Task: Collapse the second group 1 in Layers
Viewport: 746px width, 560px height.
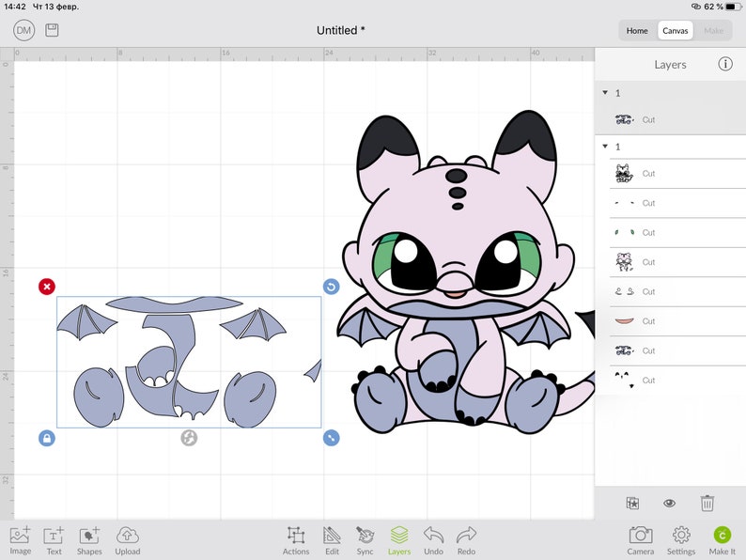Action: (605, 147)
